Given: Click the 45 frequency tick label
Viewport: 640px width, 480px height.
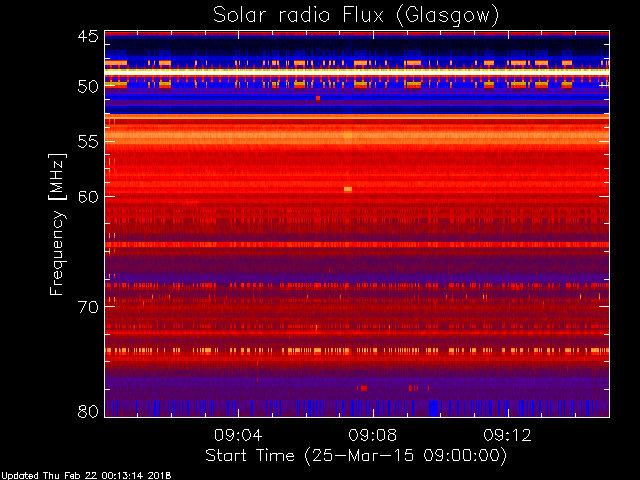Looking at the screenshot, I should [88, 36].
